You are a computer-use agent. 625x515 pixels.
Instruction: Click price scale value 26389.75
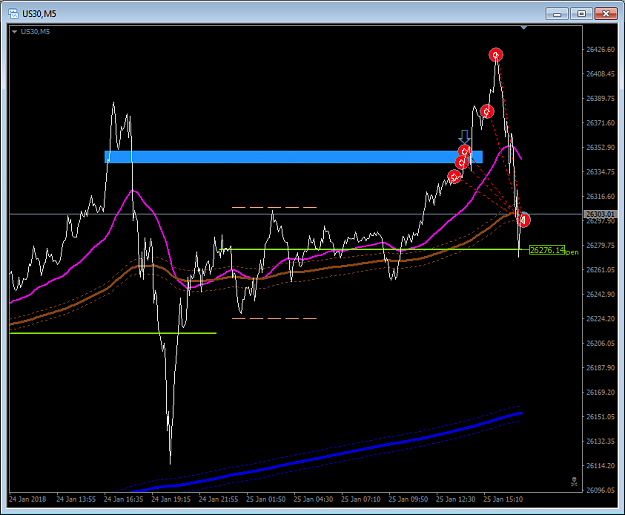[x=600, y=98]
